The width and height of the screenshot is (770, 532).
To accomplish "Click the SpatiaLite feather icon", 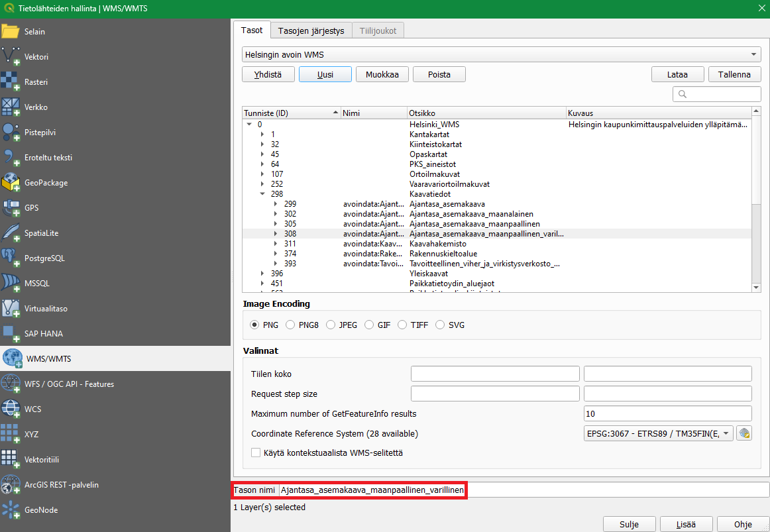I will click(x=11, y=233).
